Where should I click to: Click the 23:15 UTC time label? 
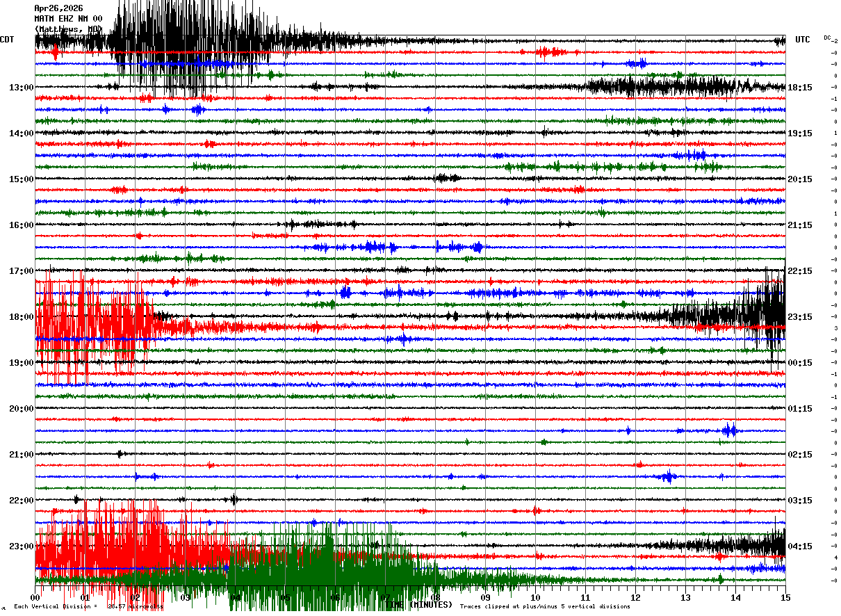(x=801, y=317)
